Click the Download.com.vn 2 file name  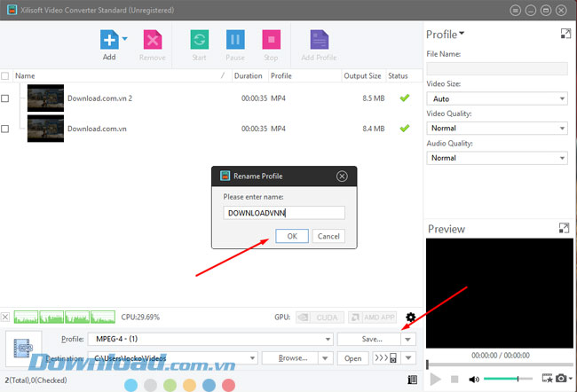click(99, 98)
